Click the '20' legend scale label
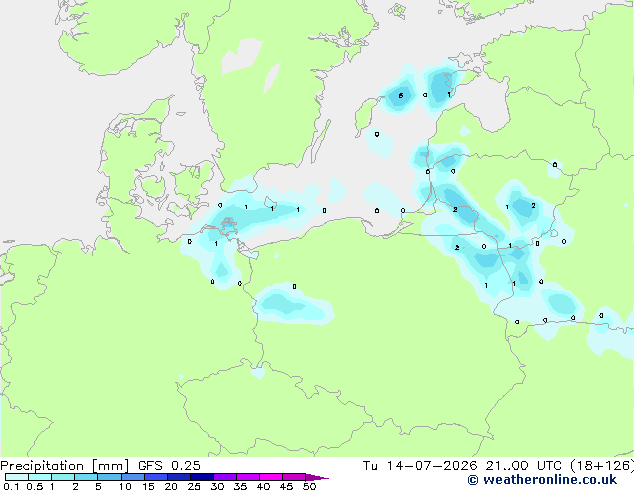Image resolution: width=634 pixels, height=490 pixels. (171, 486)
